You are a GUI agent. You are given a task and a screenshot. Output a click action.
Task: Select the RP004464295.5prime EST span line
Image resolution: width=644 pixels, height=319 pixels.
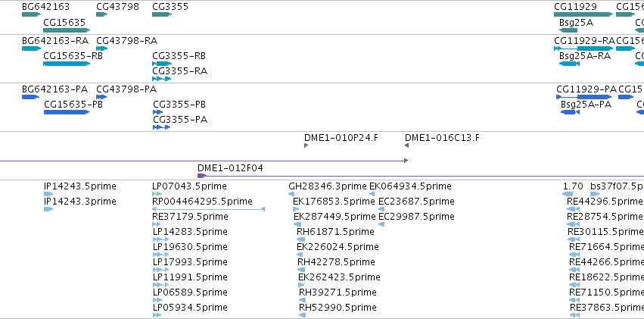click(x=208, y=209)
